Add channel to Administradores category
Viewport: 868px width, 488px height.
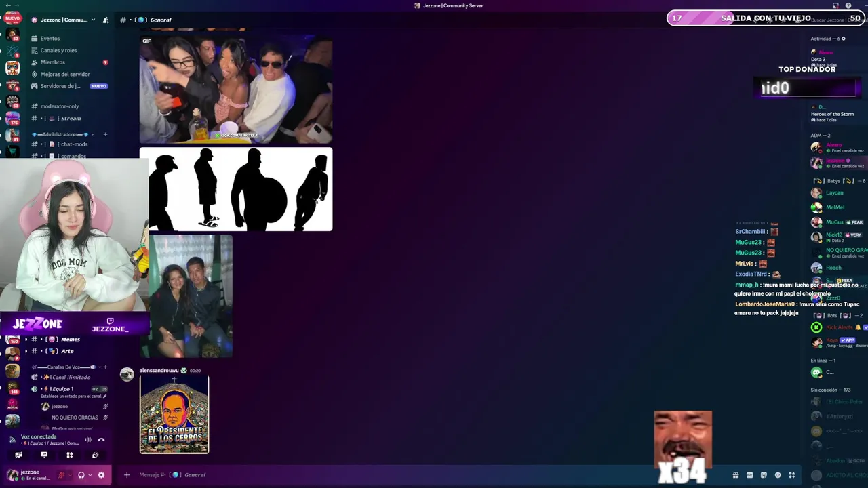pos(105,134)
